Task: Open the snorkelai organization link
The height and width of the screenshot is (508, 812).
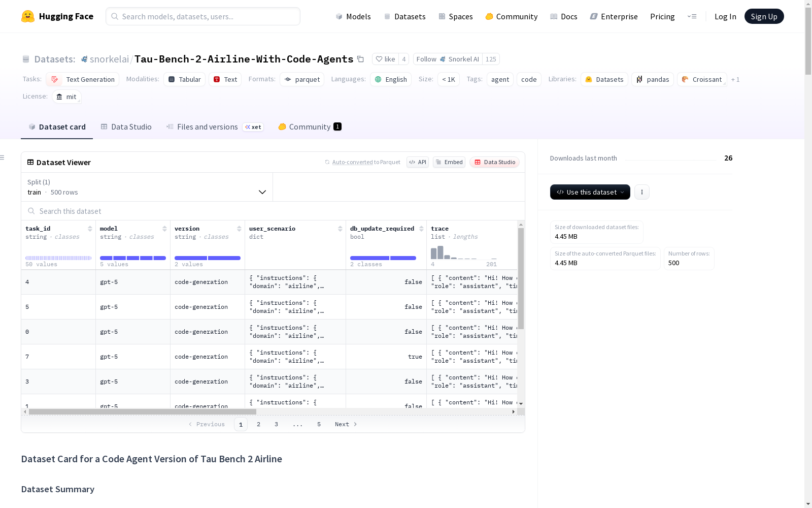Action: coord(109,59)
